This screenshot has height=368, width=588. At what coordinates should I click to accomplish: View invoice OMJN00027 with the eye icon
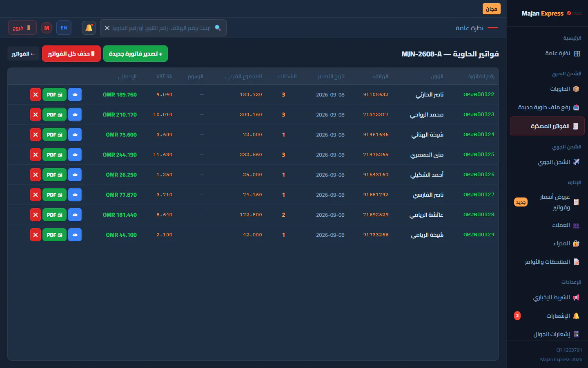(75, 195)
